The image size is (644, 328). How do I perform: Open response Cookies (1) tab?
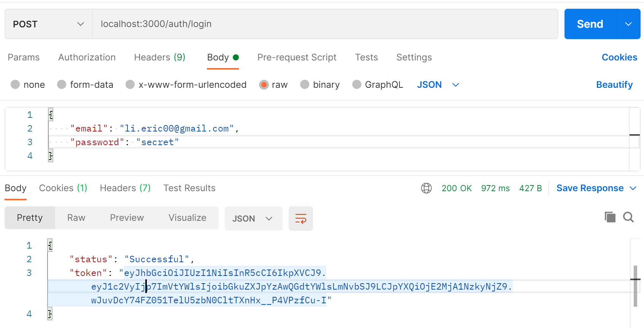tap(63, 188)
